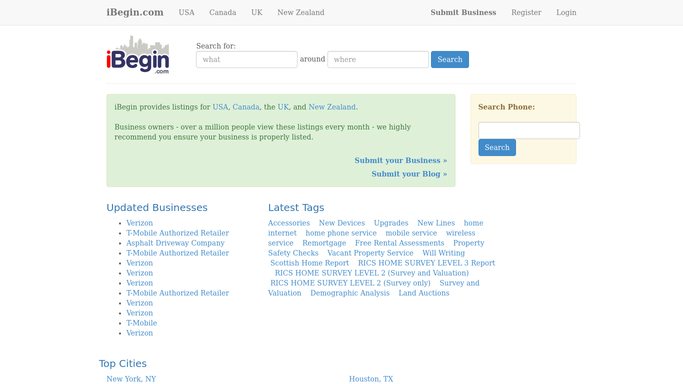Follow the 'Submit your Business »' link

coord(401,161)
